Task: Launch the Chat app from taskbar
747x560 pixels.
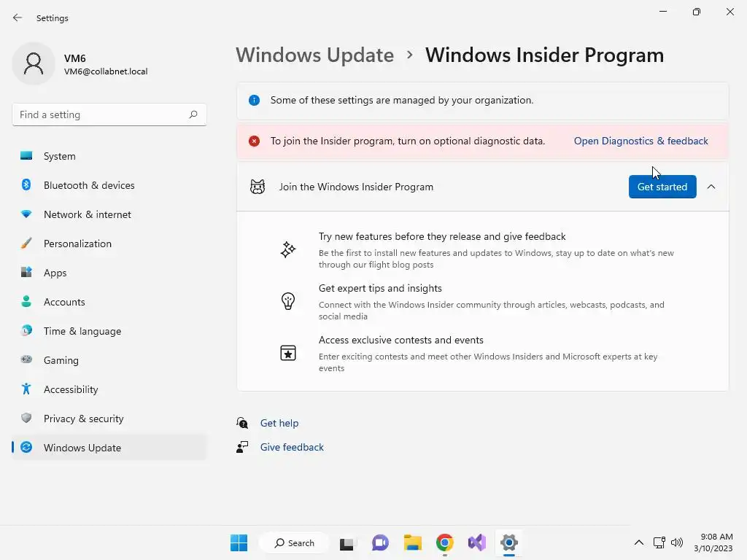Action: coord(379,542)
